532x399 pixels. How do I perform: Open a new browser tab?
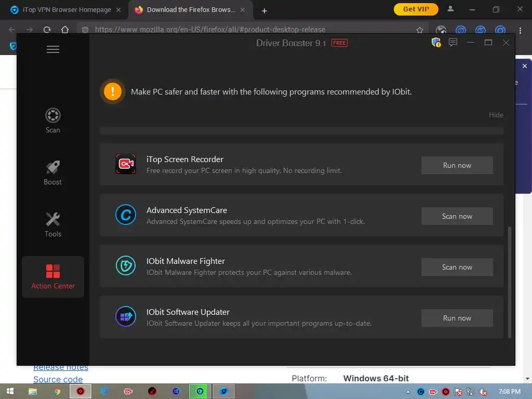(x=264, y=11)
